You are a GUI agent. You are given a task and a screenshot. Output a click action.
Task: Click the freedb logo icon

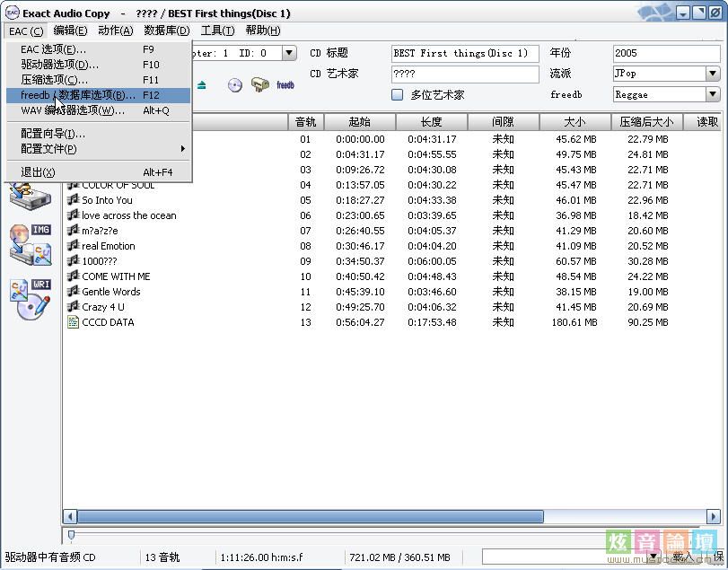(285, 85)
